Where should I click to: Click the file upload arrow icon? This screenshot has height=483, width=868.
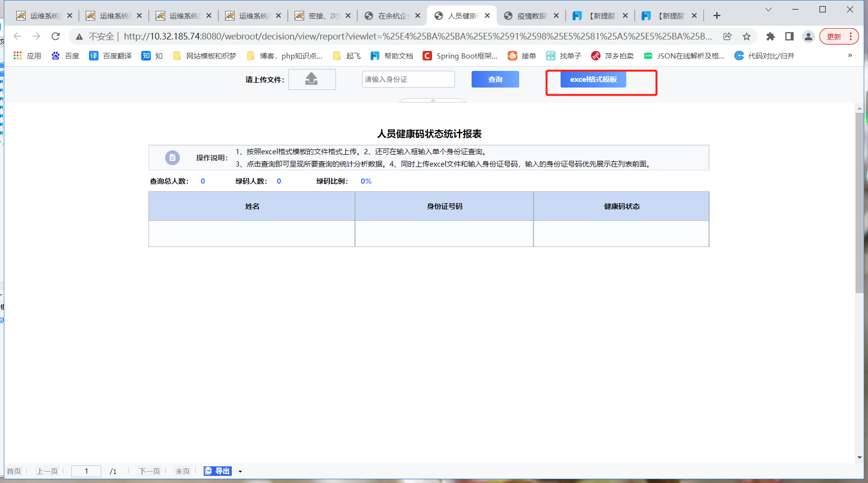tap(312, 79)
